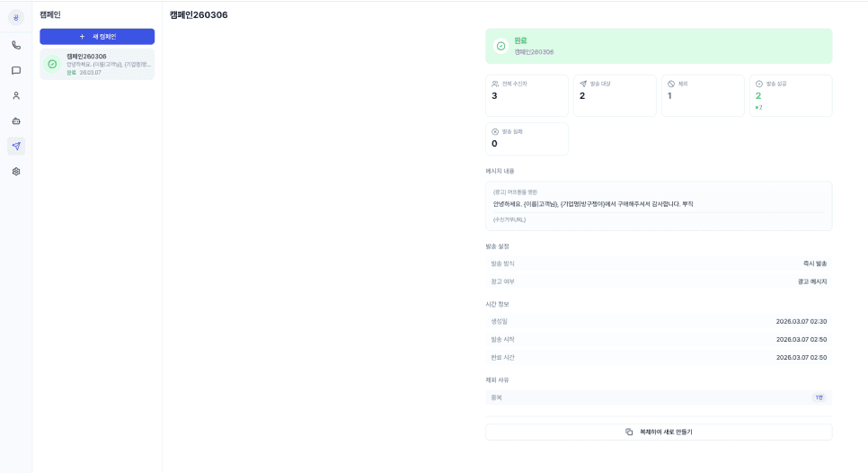This screenshot has height=473, width=868.
Task: Open the bot icon in sidebar
Action: [16, 120]
